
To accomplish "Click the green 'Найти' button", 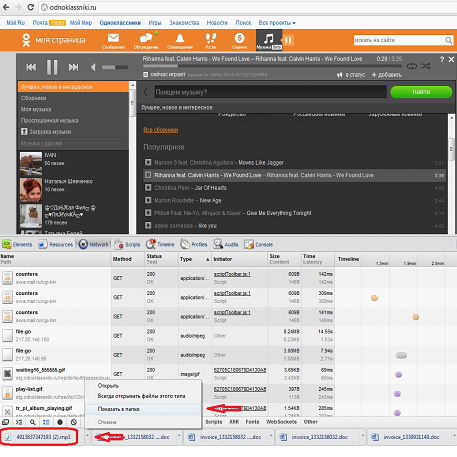I will click(x=421, y=92).
